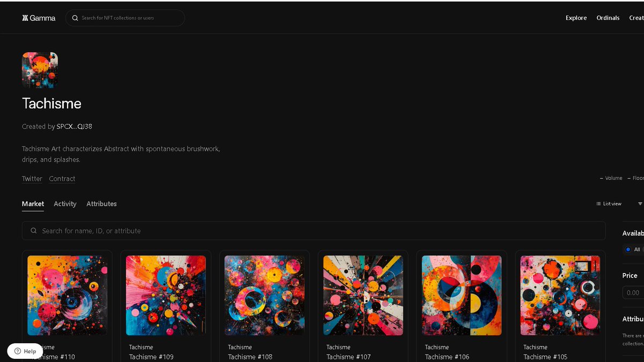Open the collection's Twitter link

[x=32, y=179]
